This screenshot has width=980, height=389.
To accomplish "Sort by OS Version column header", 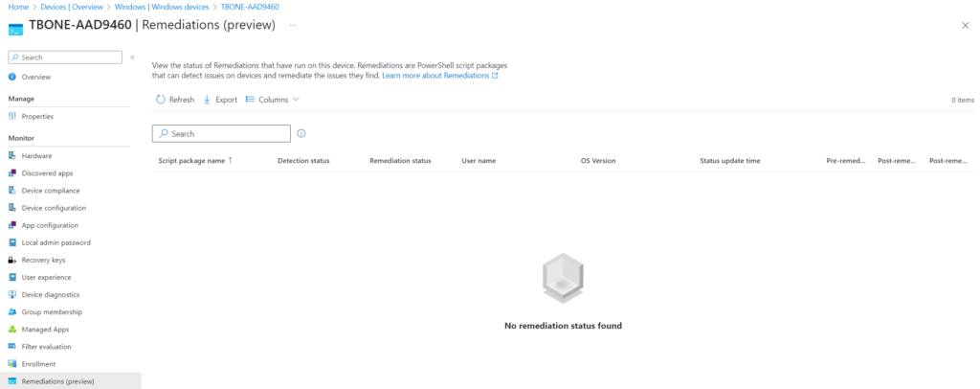I will [598, 161].
